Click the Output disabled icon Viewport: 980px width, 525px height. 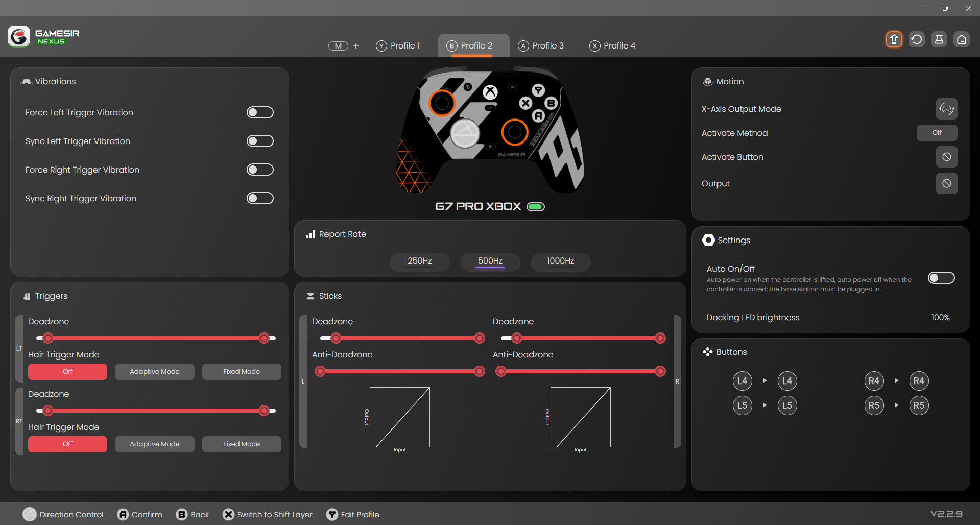[947, 183]
